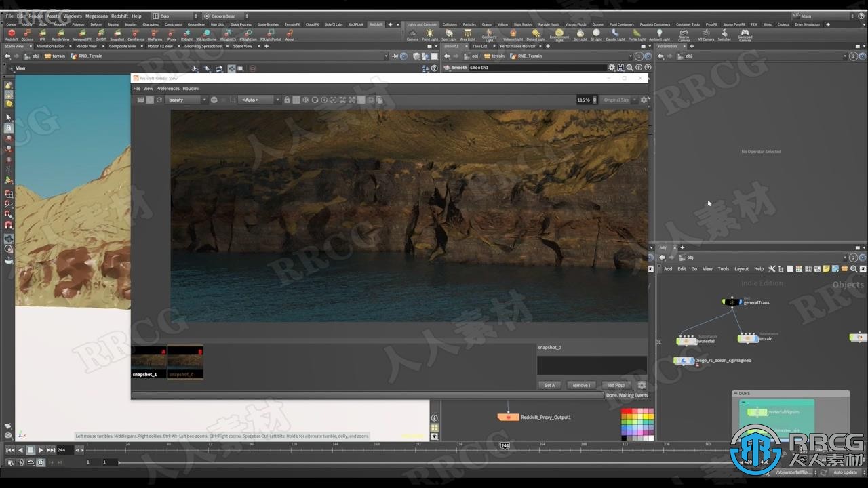Add a Spot Light from shelf

tap(449, 34)
